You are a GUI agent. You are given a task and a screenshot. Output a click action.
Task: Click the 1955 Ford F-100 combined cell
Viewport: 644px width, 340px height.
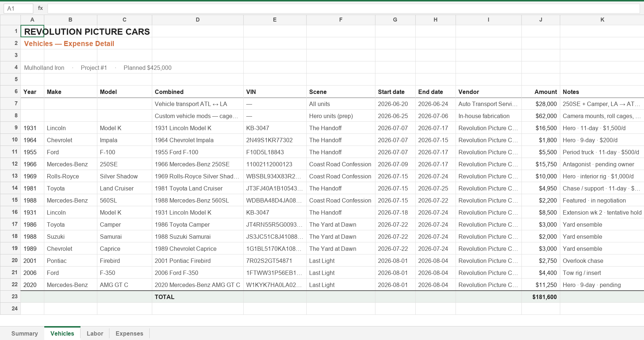pos(198,152)
